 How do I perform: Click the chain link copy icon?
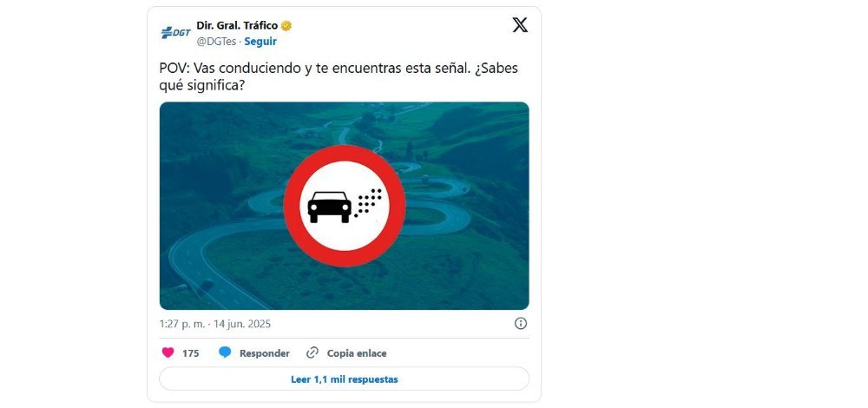[x=312, y=352]
